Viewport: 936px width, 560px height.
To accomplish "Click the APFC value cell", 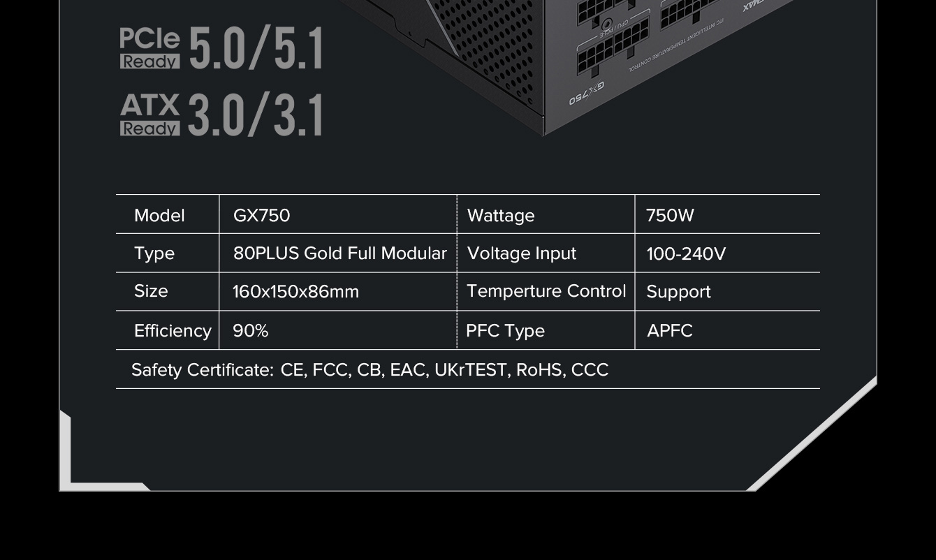I will point(669,331).
